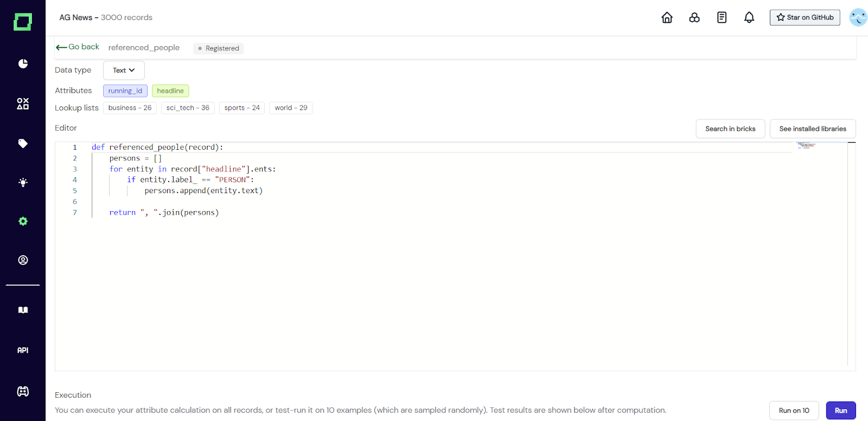Open the user account icon in sidebar

[23, 260]
